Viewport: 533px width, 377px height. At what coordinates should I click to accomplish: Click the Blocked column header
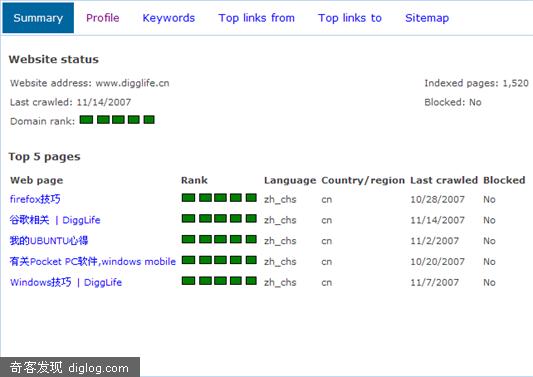tap(504, 180)
